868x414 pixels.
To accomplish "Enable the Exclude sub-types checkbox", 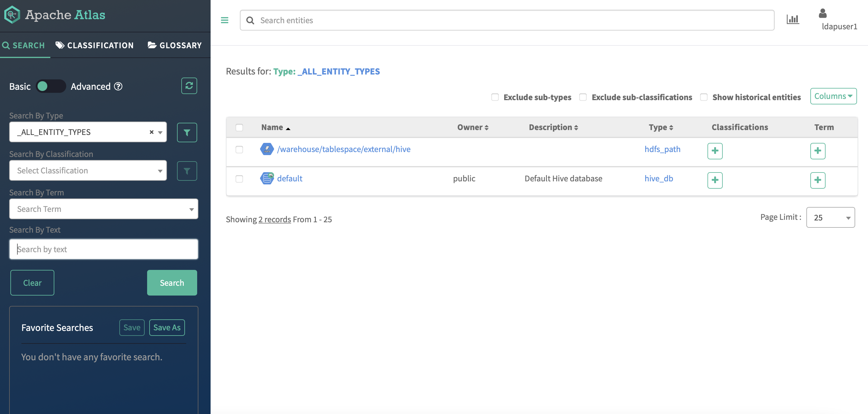I will coord(495,97).
